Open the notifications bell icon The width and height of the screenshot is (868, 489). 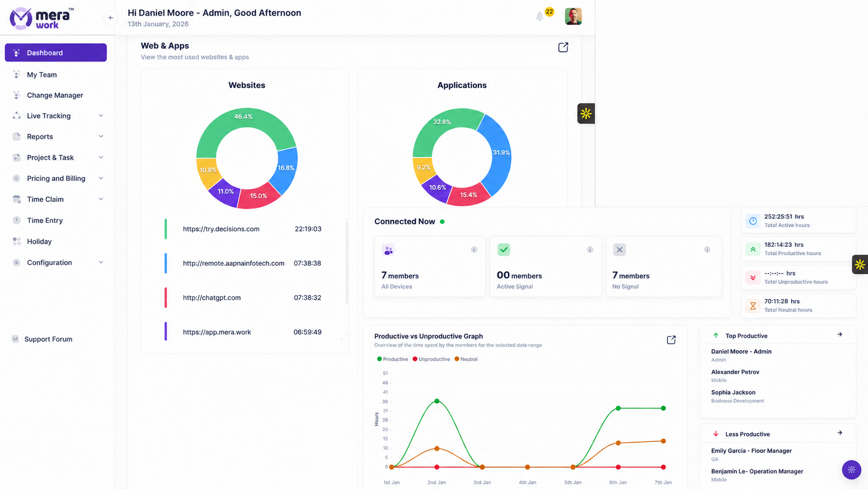pos(539,17)
